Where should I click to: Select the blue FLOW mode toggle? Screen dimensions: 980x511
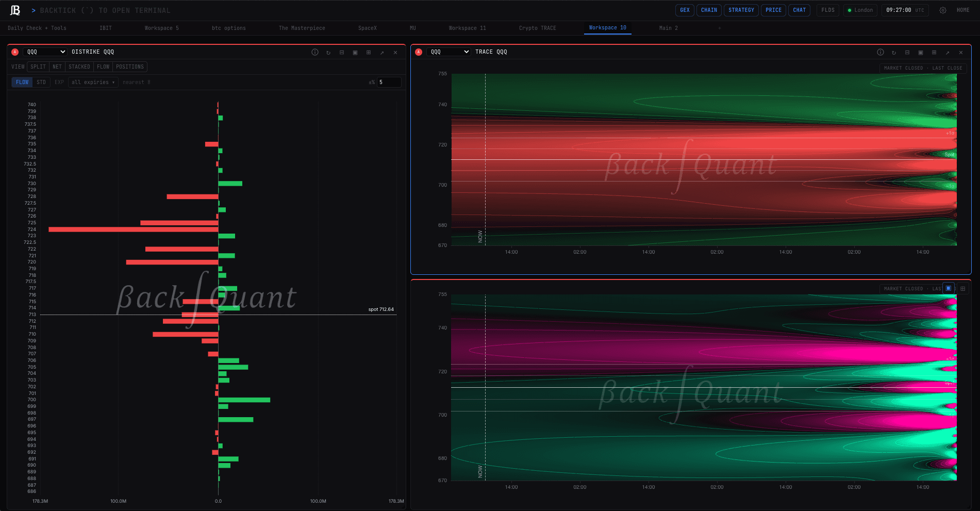tap(22, 83)
